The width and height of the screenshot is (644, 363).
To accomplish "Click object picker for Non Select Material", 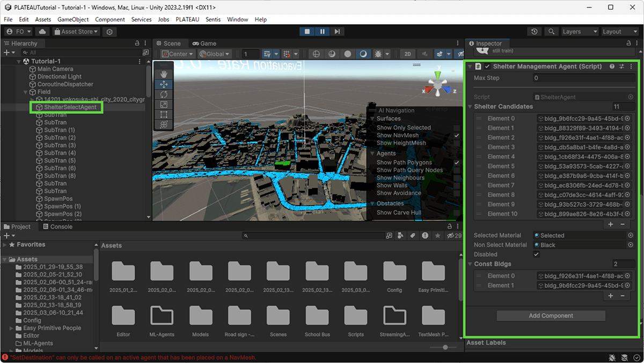I will coord(631,245).
